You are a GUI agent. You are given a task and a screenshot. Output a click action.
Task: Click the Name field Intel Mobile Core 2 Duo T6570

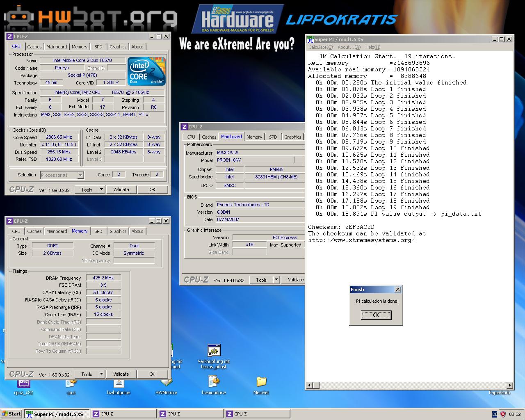coord(82,60)
